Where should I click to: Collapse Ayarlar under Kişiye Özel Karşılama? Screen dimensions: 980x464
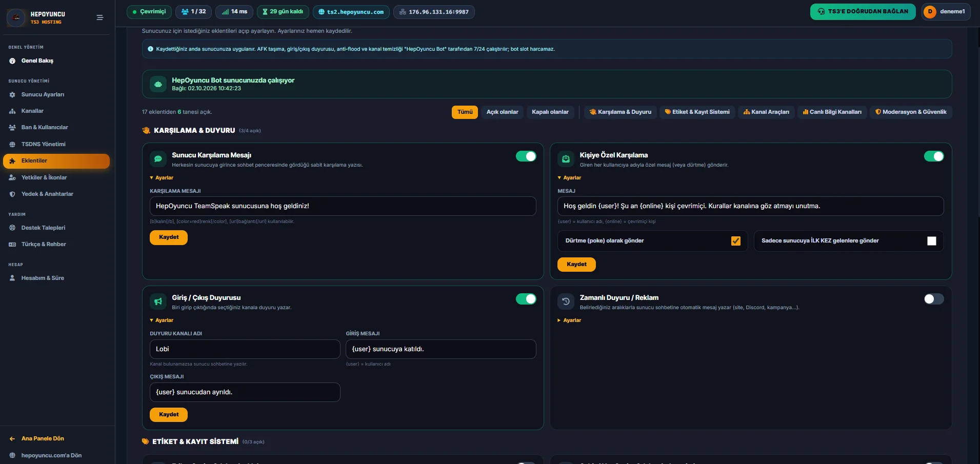pos(569,178)
